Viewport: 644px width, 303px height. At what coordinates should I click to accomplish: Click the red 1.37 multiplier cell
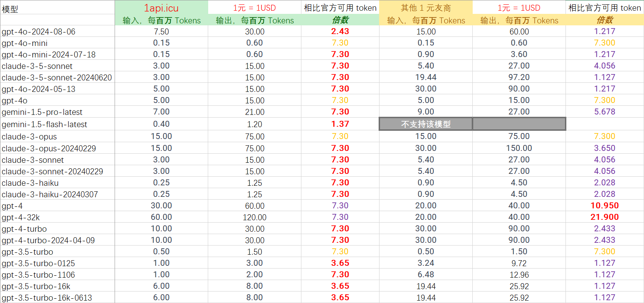340,124
